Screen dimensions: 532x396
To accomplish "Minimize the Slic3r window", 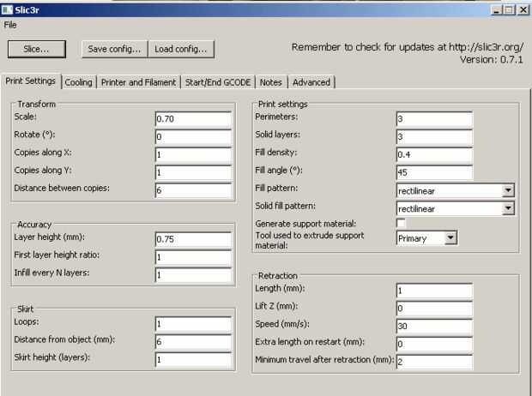I will [497, 10].
